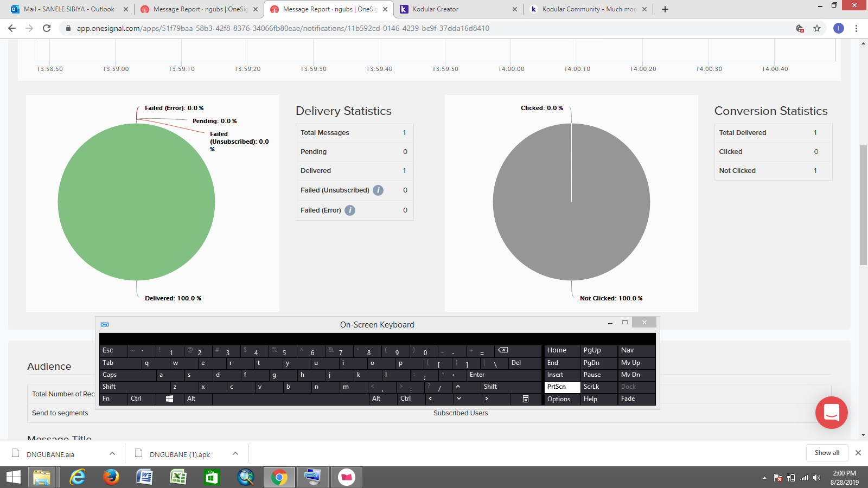Click the page vertical scrollbar thumb

pos(863,205)
